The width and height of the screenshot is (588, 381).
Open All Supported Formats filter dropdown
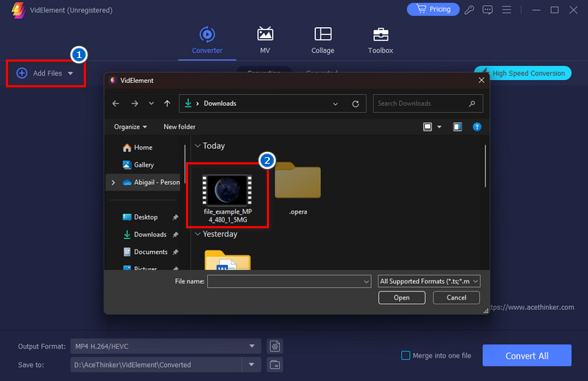[x=429, y=281]
